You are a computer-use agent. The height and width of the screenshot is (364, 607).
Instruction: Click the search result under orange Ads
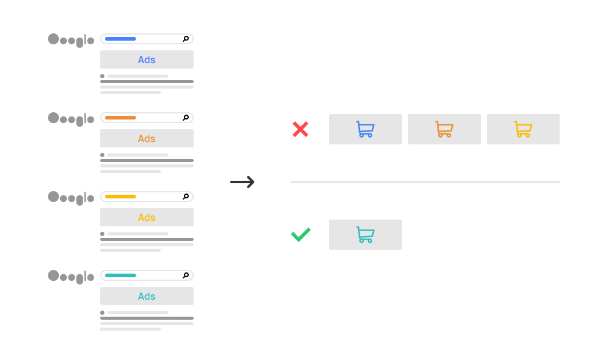[x=147, y=163]
